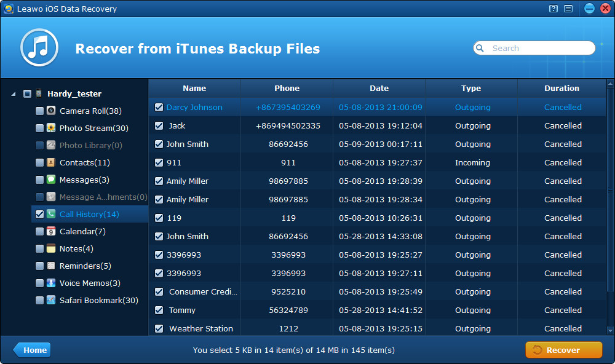Focus the Search input field
This screenshot has height=364, width=615.
[x=534, y=48]
